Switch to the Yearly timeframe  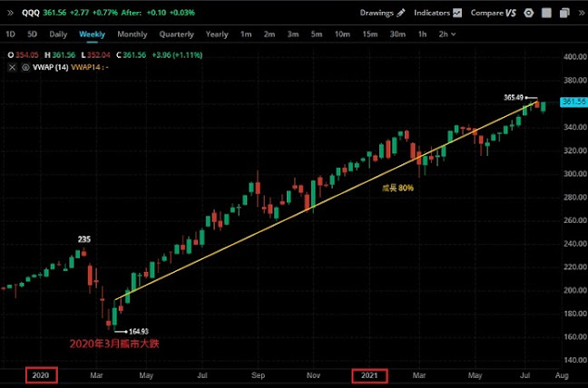[x=217, y=34]
